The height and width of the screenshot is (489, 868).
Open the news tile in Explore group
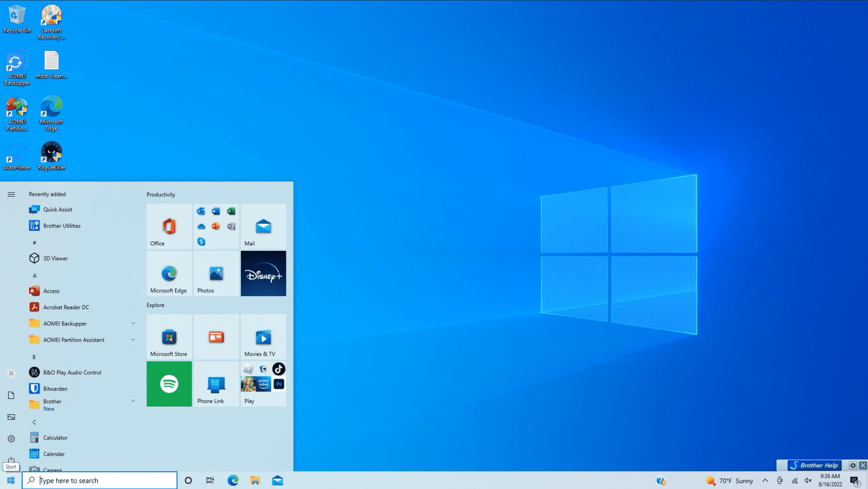[x=216, y=336]
